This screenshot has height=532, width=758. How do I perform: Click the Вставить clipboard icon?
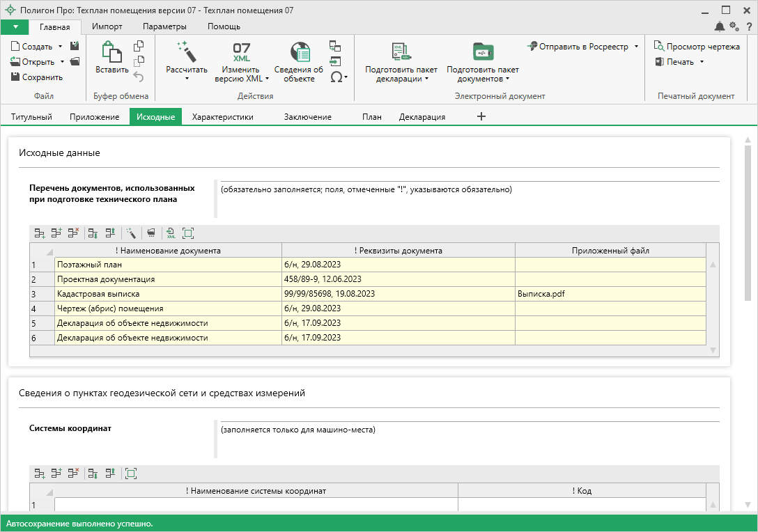111,52
